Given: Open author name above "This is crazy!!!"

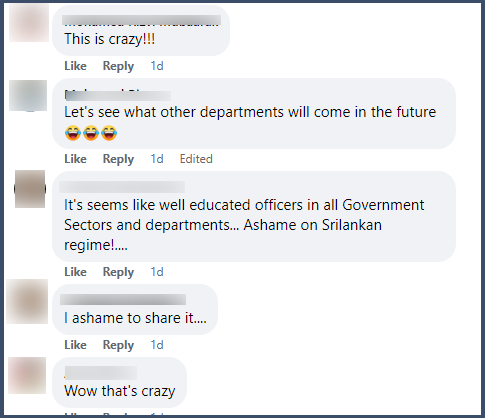Looking at the screenshot, I should coord(141,21).
